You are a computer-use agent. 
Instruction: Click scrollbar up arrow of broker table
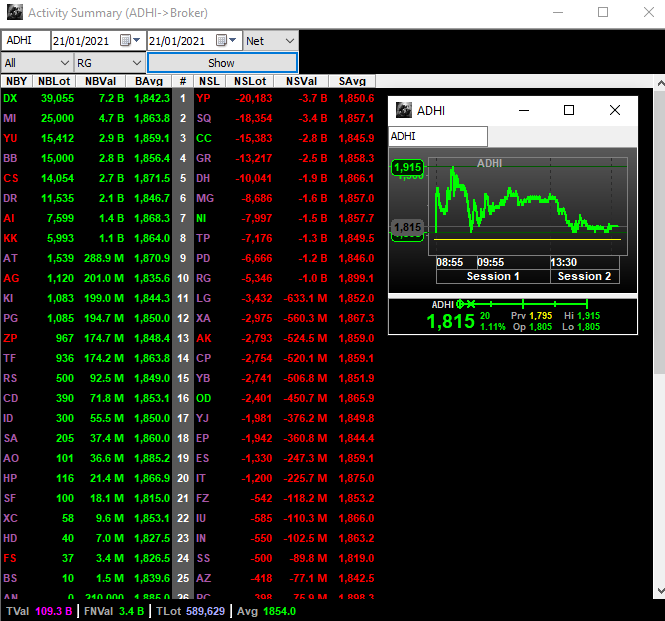pos(659,83)
